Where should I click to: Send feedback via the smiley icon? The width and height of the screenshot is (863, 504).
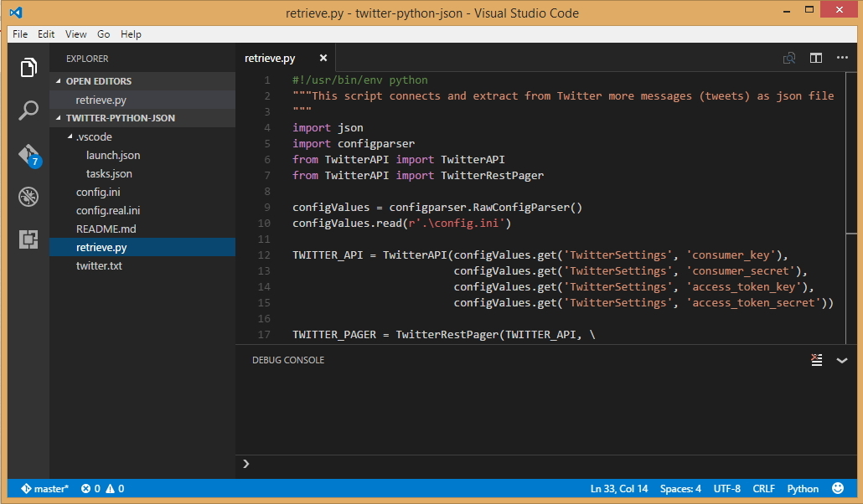click(837, 488)
